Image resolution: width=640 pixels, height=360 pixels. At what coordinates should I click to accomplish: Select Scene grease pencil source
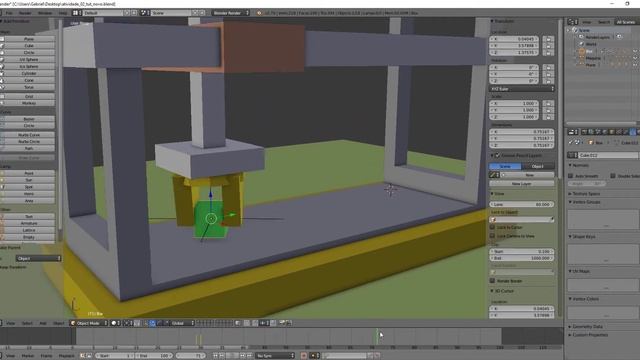pos(505,167)
